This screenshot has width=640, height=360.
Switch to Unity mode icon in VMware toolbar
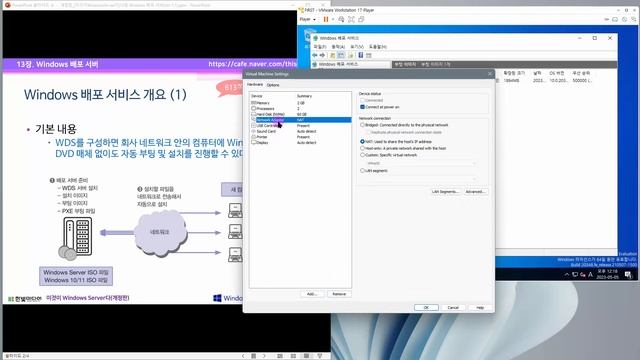point(361,19)
